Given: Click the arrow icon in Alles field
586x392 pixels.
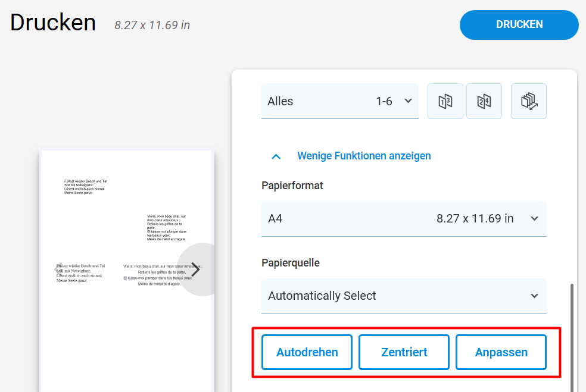Looking at the screenshot, I should [x=408, y=101].
